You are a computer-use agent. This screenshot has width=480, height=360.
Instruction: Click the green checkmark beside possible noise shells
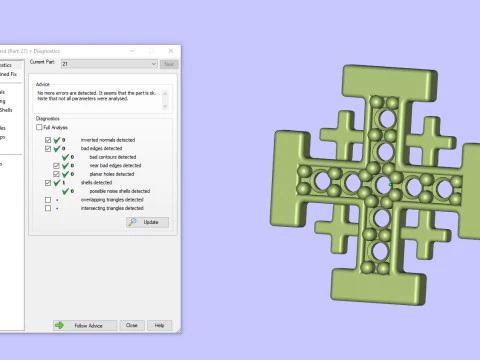tap(65, 191)
